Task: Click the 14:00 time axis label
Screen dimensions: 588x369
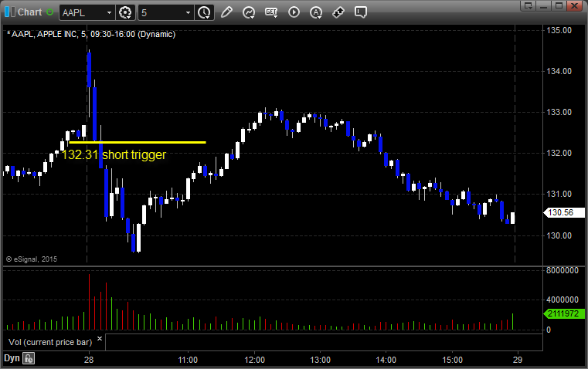Action: (x=386, y=360)
